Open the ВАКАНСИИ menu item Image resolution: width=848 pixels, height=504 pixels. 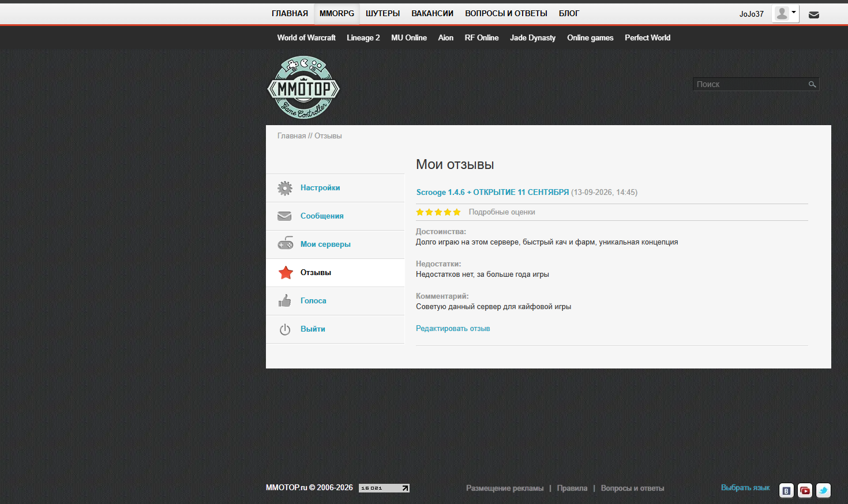(x=432, y=13)
